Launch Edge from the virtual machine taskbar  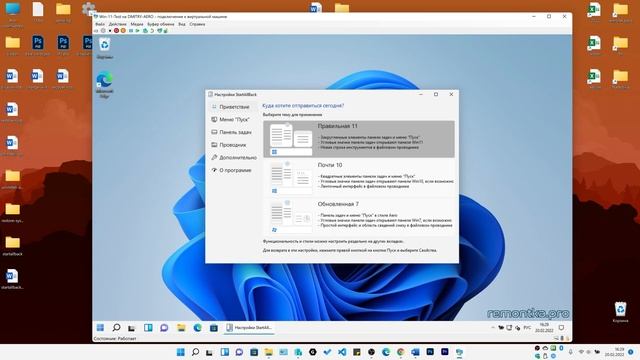click(198, 327)
